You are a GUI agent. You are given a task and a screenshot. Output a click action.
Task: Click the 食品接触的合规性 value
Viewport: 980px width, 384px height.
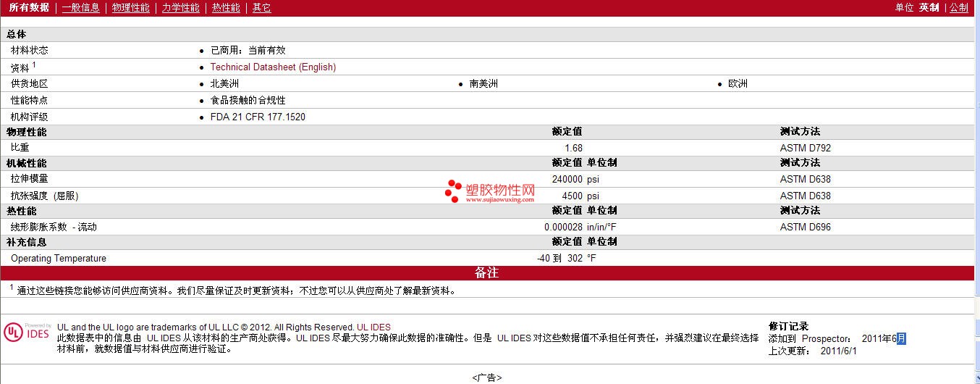pyautogui.click(x=248, y=100)
